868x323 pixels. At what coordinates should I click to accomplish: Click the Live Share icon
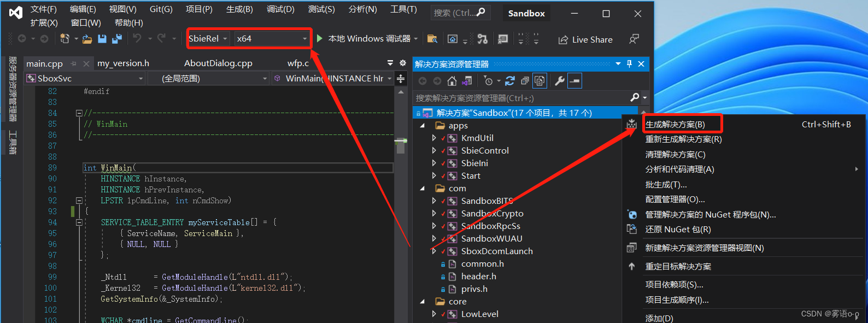tap(563, 39)
